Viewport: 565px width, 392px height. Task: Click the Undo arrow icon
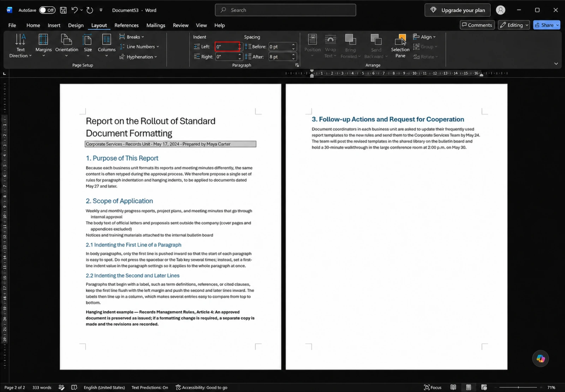pos(75,10)
